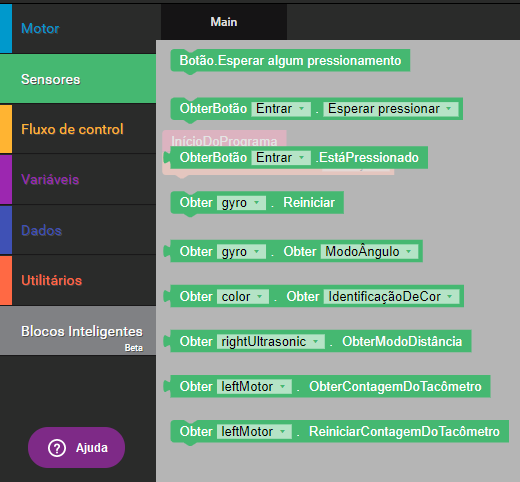Open leftMotor dropdown in ReiniciarContagemDoTacômetro block
Viewport: 520px width, 482px height.
(x=254, y=432)
